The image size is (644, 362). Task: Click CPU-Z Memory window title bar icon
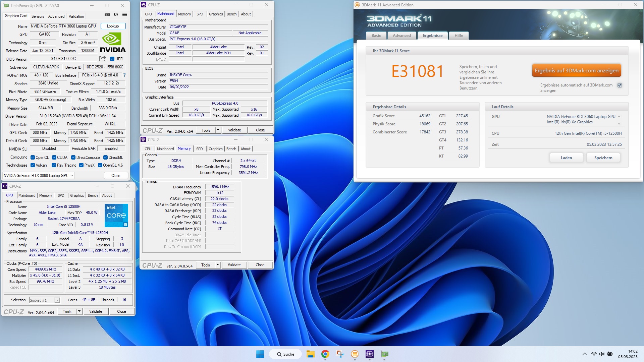[x=144, y=140]
